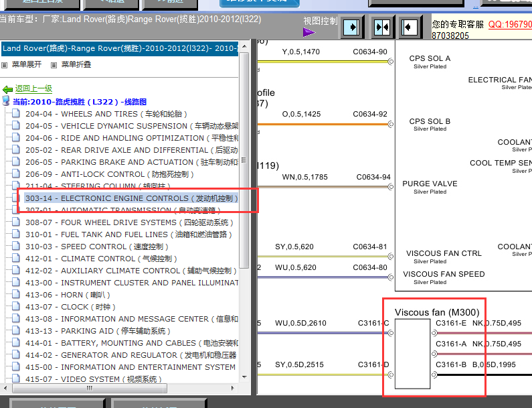This screenshot has height=408, width=532.
Task: Click tree panel scroll-up arrow
Action: [x=244, y=46]
